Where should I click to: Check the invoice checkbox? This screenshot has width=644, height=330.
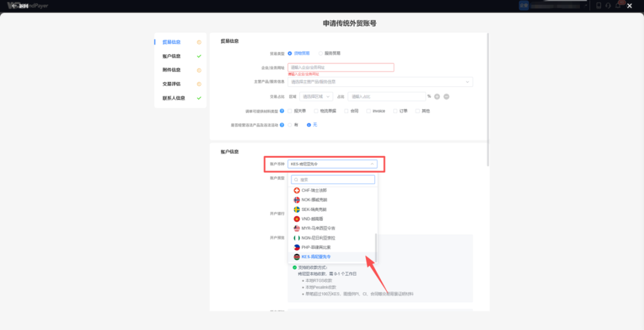click(369, 111)
